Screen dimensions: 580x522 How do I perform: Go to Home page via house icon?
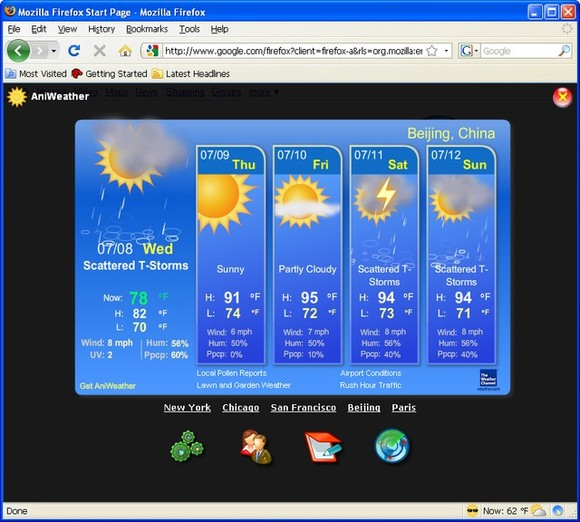[125, 51]
